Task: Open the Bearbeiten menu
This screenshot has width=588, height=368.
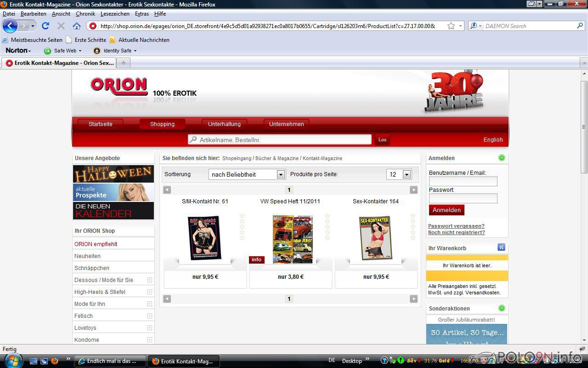Action: click(33, 14)
